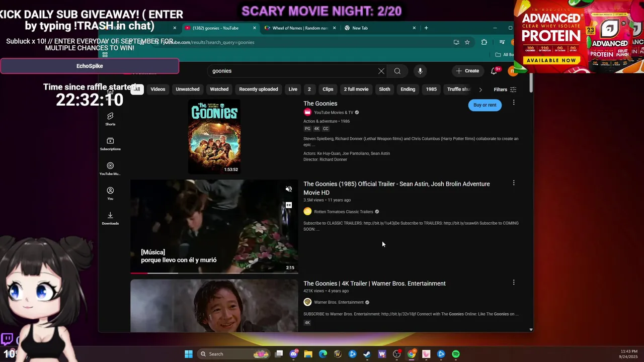Switch to the Wheel of Names tab
Image resolution: width=644 pixels, height=362 pixels.
(300, 28)
